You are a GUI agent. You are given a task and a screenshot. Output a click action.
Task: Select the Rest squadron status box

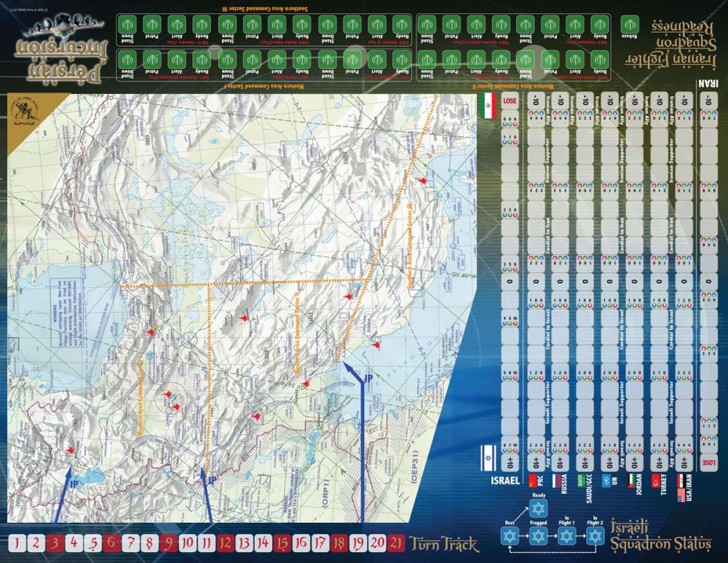510,535
